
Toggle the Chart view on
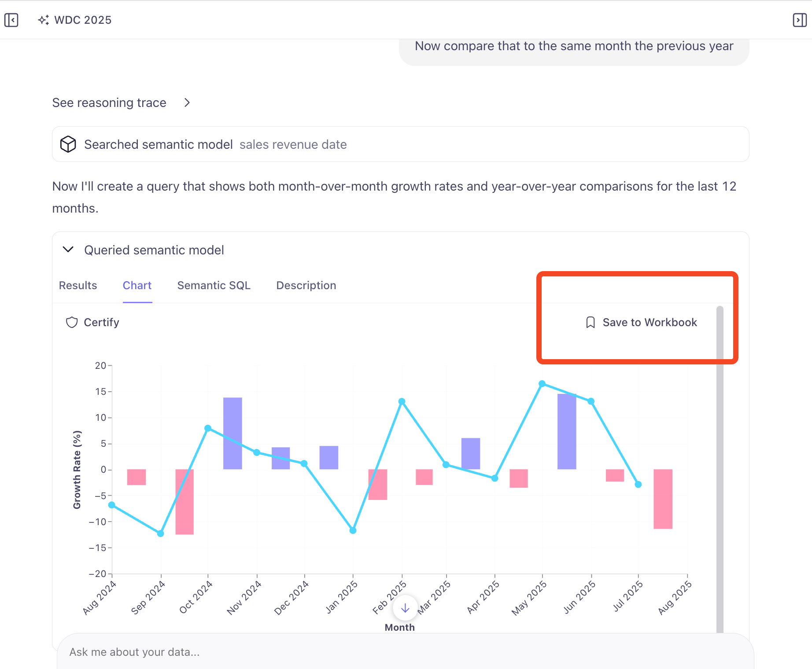[x=137, y=285]
